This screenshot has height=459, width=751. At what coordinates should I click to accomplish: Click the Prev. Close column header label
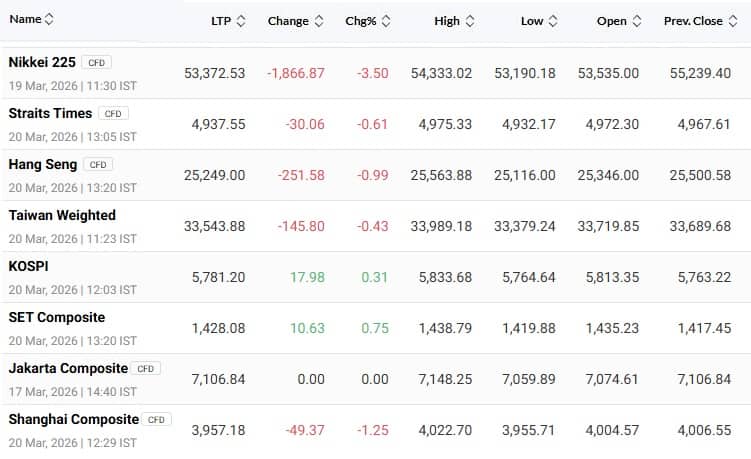click(693, 21)
